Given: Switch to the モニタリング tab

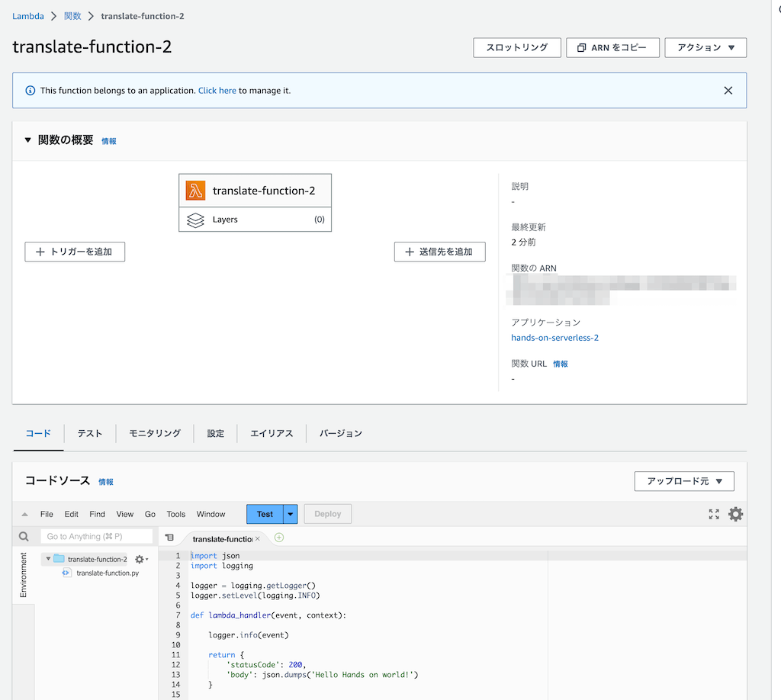Looking at the screenshot, I should click(154, 434).
